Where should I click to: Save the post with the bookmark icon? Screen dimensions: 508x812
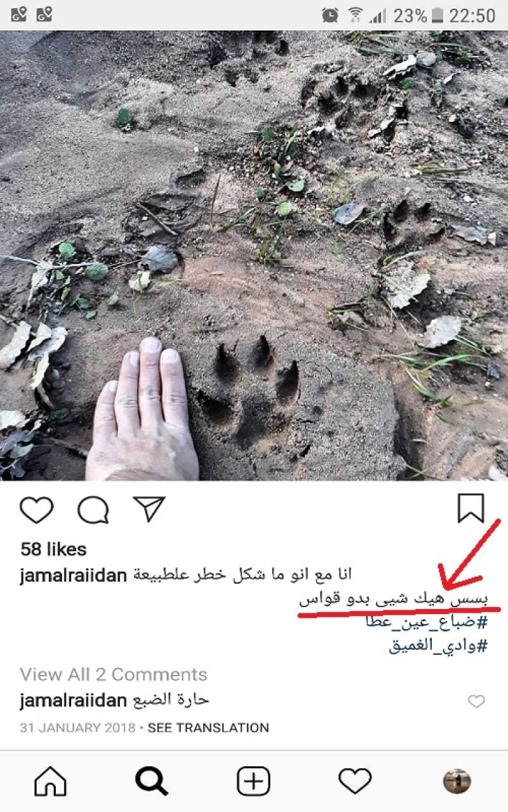(471, 509)
